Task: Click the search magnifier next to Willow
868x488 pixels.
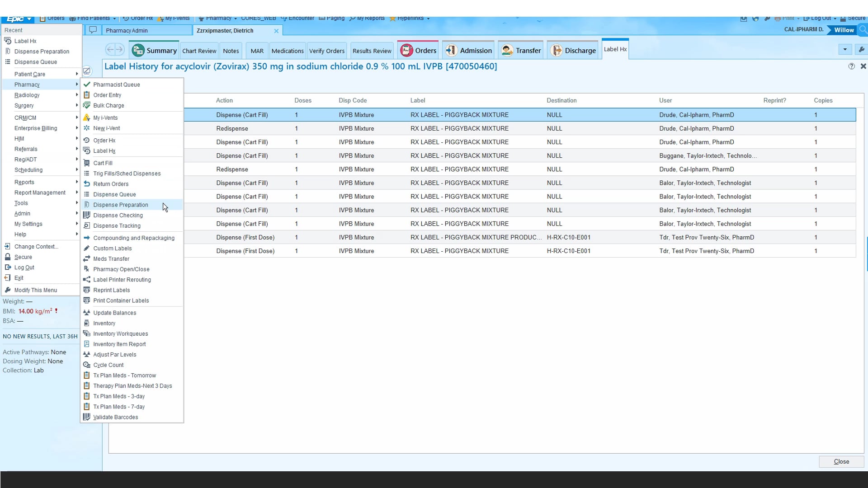Action: [863, 30]
